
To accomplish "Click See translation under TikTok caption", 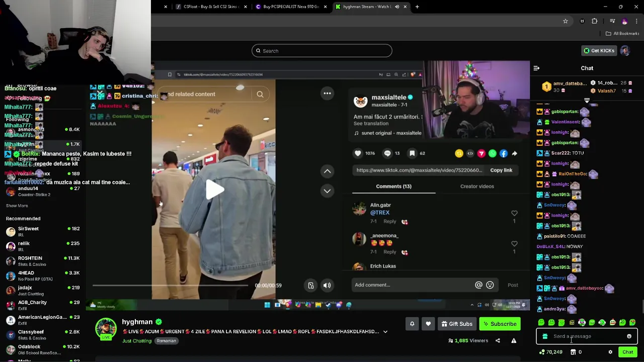I will (371, 124).
